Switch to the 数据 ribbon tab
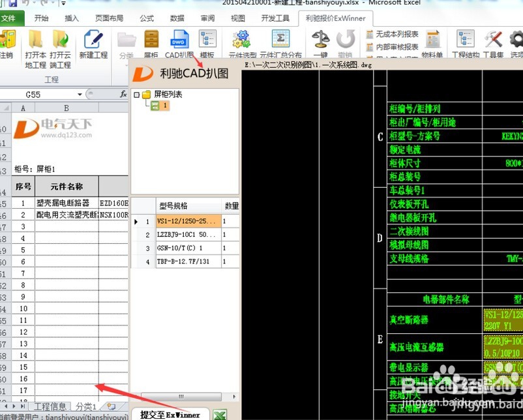The image size is (523, 420). 177,18
